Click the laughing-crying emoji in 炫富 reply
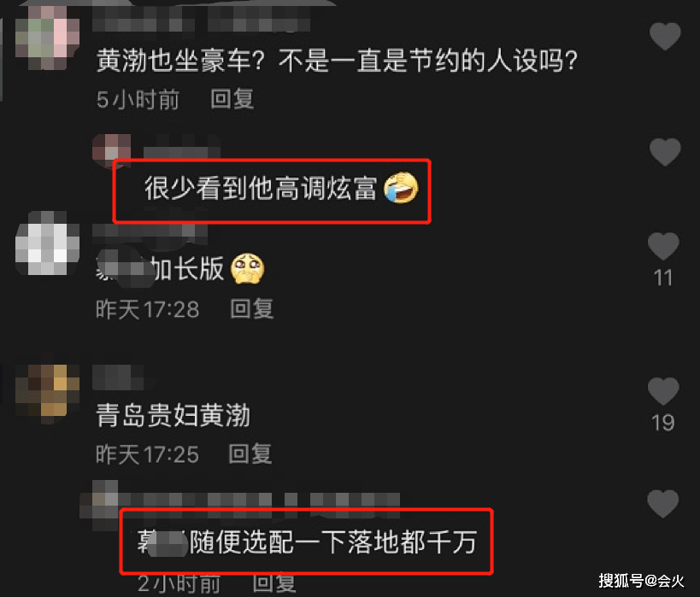The width and height of the screenshot is (700, 597). click(x=401, y=188)
